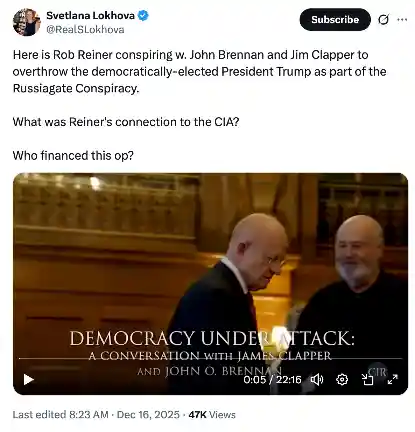This screenshot has width=415, height=432.
Task: Click the Dec 16, 2025 date link
Action: pyautogui.click(x=148, y=415)
